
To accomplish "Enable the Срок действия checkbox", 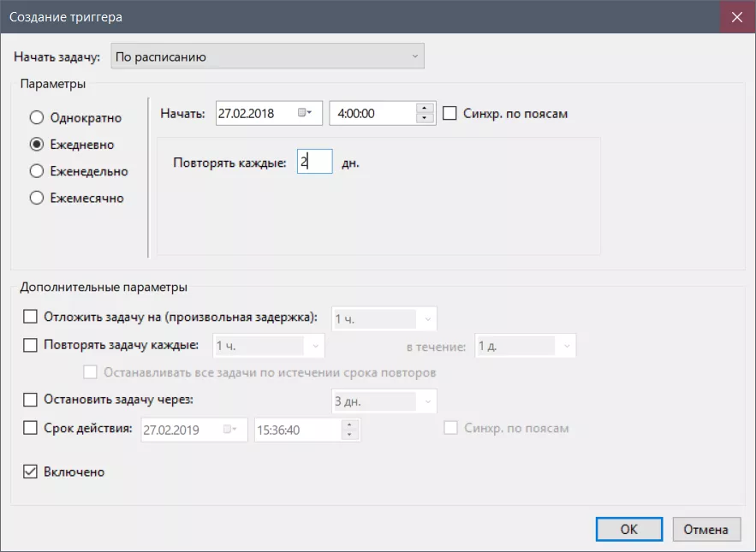I will tap(31, 428).
